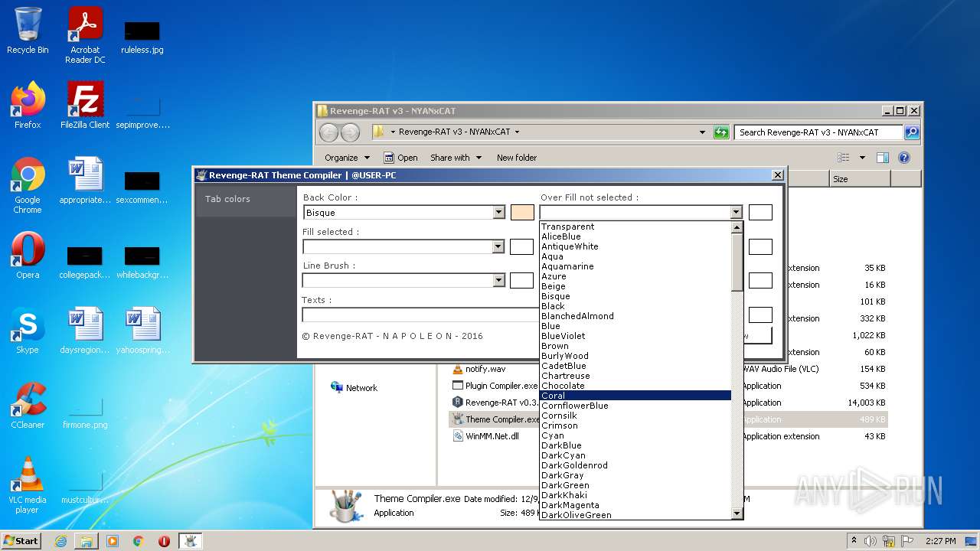The image size is (980, 551).
Task: Launch Opera from the desktop
Action: (x=28, y=256)
